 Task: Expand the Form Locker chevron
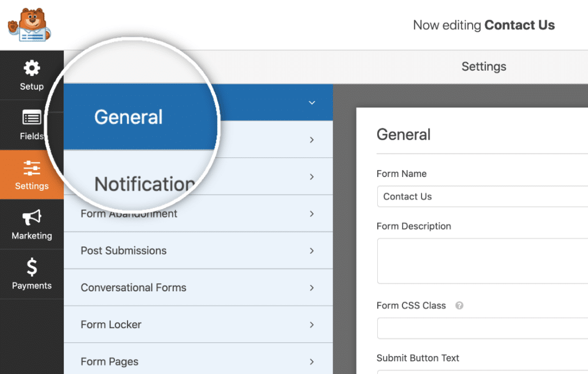click(x=312, y=325)
